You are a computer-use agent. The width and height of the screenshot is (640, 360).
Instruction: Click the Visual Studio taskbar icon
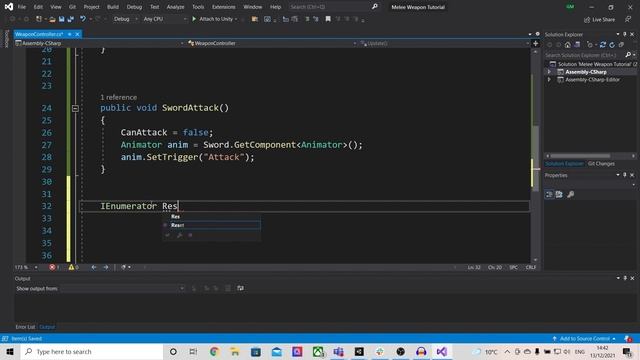(x=442, y=351)
